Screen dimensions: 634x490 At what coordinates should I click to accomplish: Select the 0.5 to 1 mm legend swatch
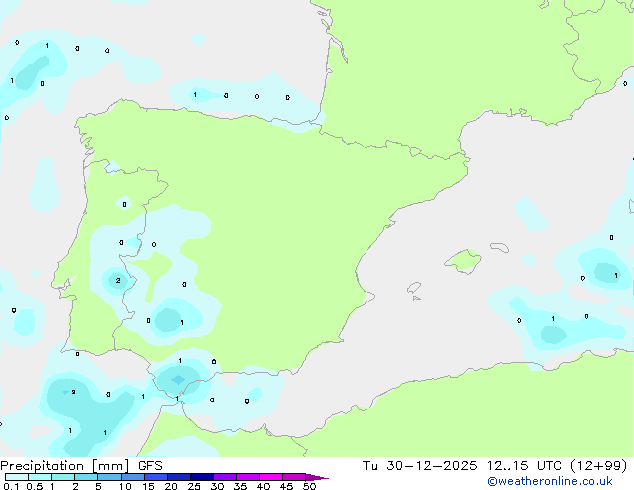pos(40,477)
